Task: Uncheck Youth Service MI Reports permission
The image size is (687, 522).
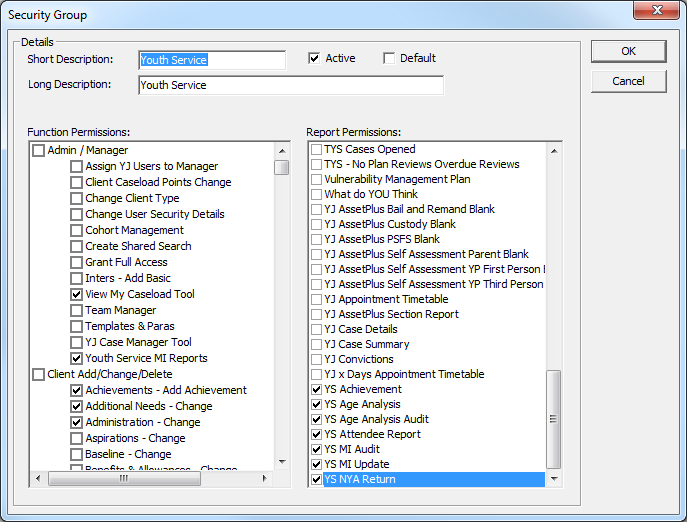Action: coord(77,359)
